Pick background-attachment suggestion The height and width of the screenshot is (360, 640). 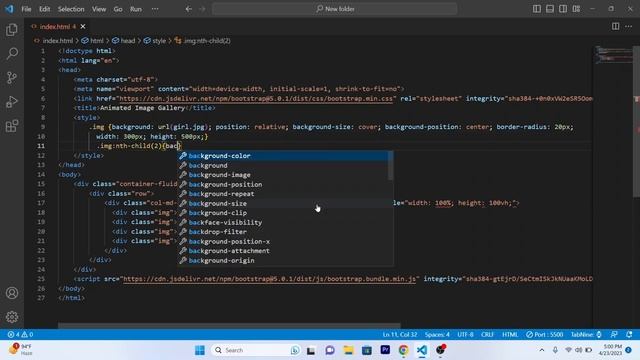283,251
